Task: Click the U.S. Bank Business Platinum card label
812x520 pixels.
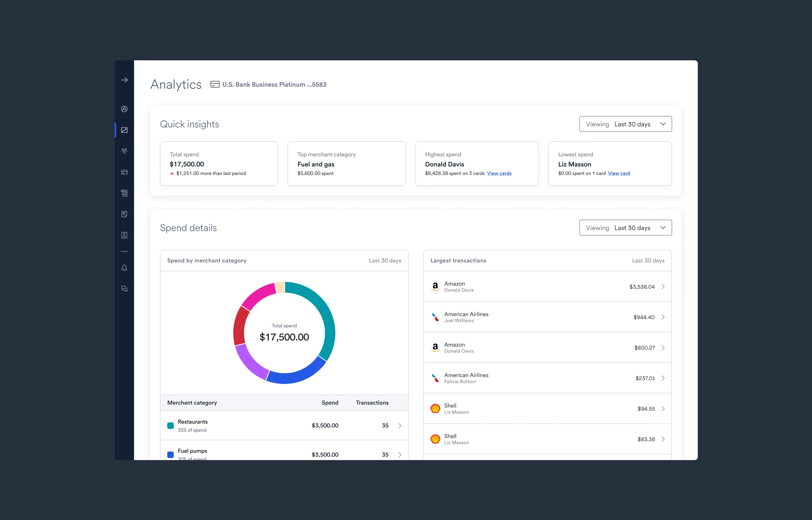Action: coord(269,84)
